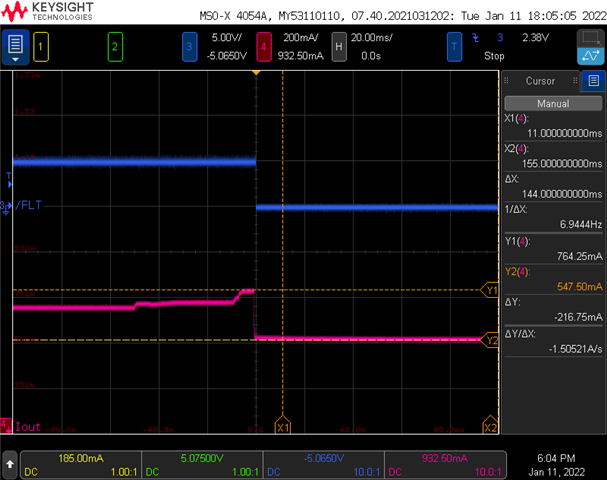Open channel 1 185.00mA status cell

point(81,465)
